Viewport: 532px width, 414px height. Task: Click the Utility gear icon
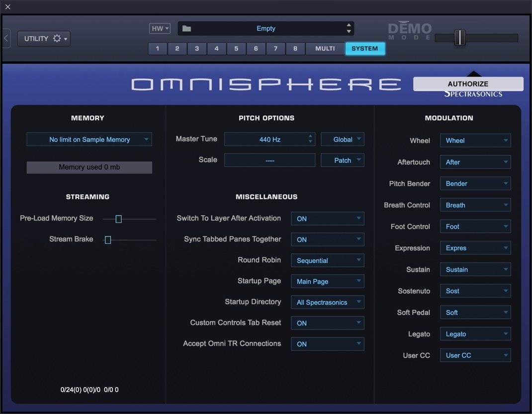[57, 38]
